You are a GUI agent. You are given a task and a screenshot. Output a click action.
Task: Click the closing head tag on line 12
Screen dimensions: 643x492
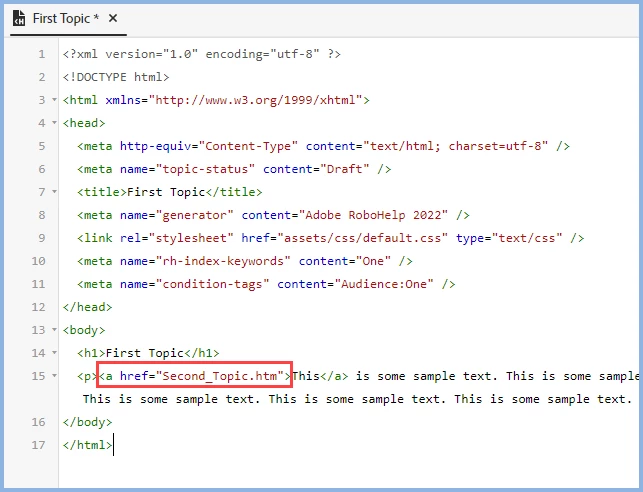point(87,307)
